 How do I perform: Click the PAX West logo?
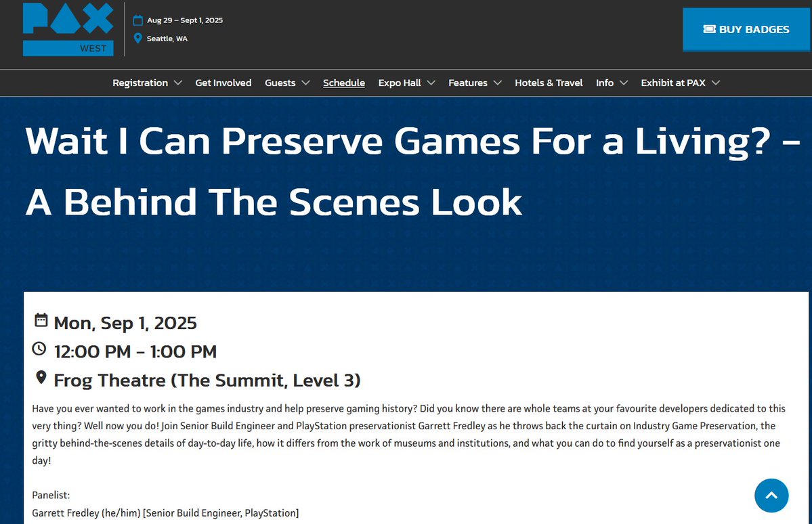coord(68,29)
